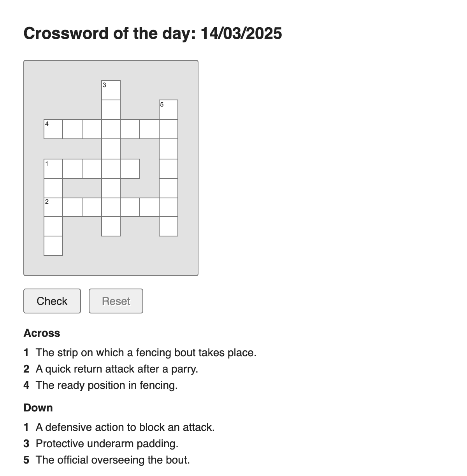This screenshot has width=467, height=476.
Task: Select crossword cell numbered 4
Action: pos(53,129)
